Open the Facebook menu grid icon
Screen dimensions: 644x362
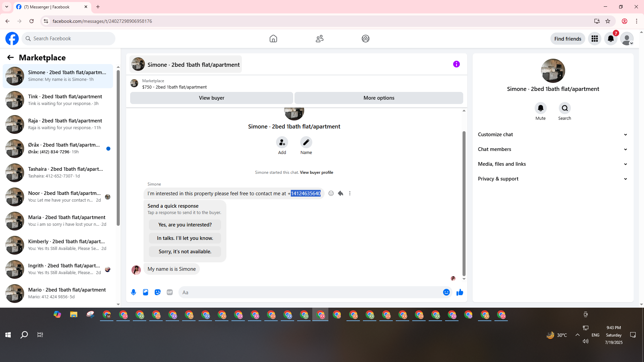[x=595, y=39]
